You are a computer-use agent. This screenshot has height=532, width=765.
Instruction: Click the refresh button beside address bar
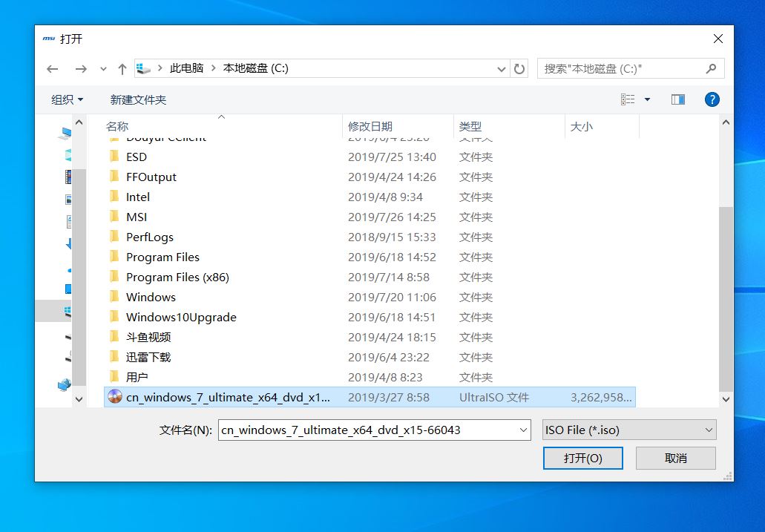(519, 69)
